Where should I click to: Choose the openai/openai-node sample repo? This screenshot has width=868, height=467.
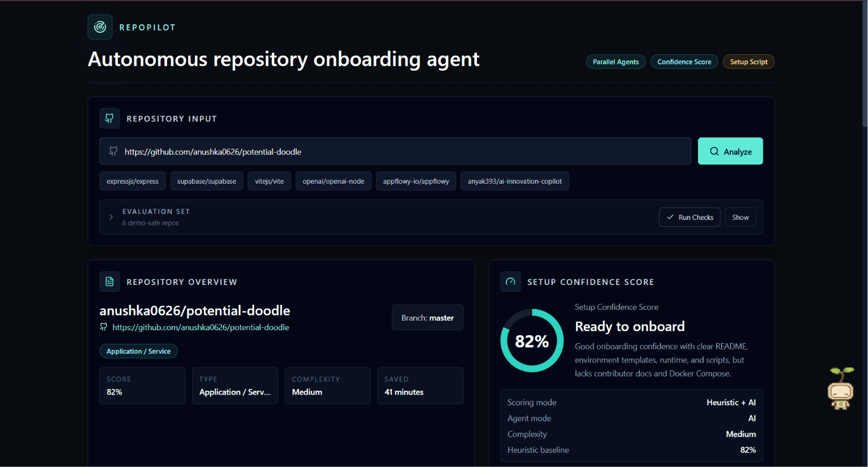click(x=333, y=181)
